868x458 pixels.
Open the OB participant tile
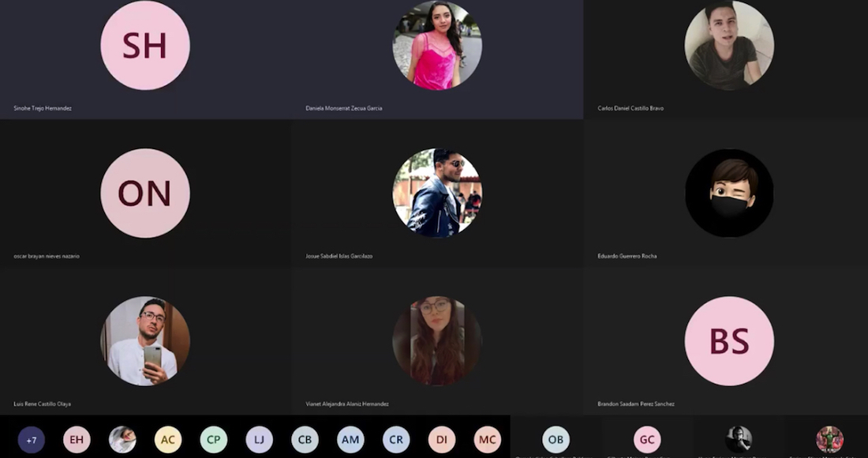(556, 440)
